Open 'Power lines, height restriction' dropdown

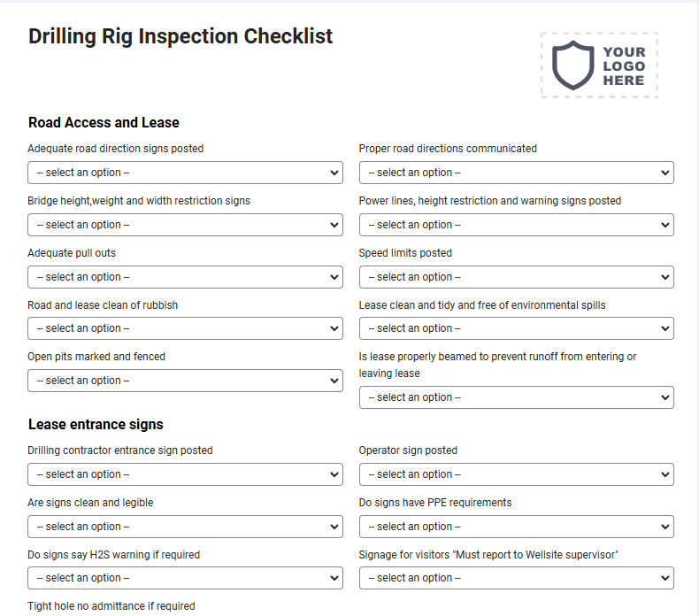(x=516, y=225)
